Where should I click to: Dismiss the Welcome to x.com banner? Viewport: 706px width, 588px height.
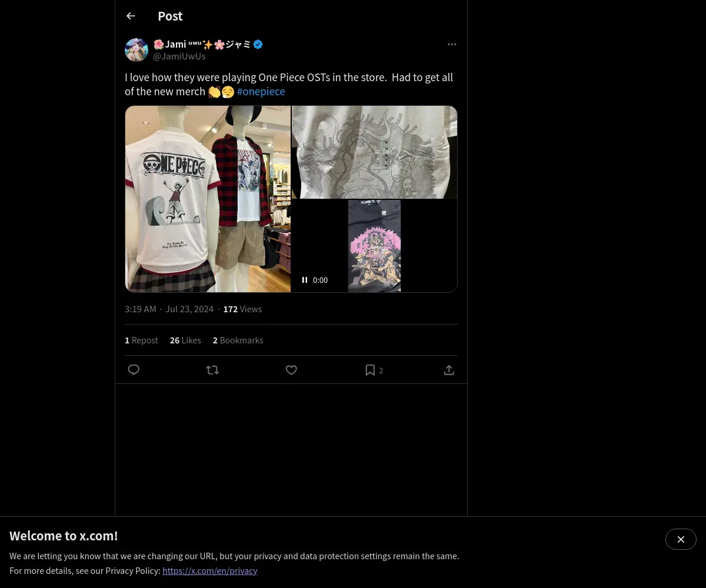[681, 539]
